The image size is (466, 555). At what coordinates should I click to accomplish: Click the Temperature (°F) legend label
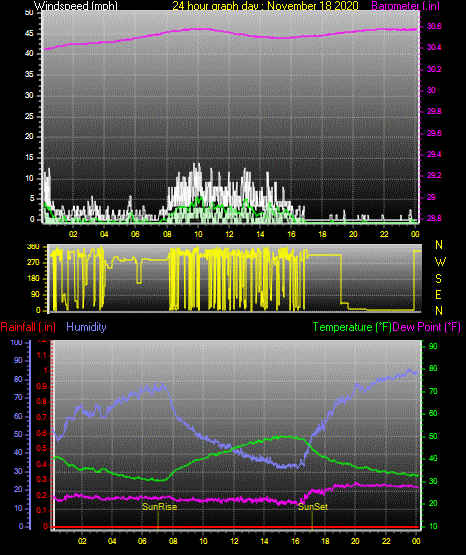[352, 327]
